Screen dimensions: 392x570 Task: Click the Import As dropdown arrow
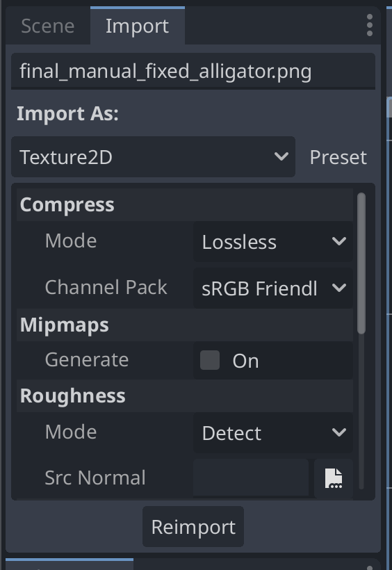[x=281, y=156]
